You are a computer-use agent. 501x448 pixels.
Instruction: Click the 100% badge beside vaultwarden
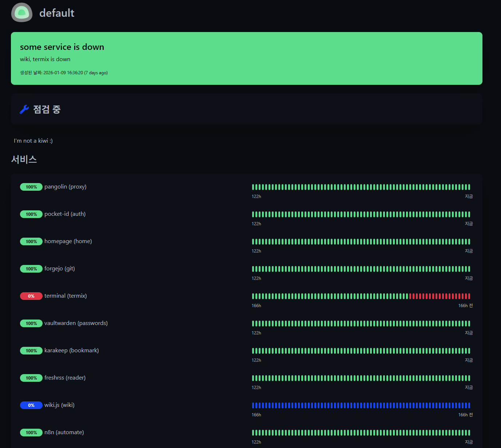31,324
